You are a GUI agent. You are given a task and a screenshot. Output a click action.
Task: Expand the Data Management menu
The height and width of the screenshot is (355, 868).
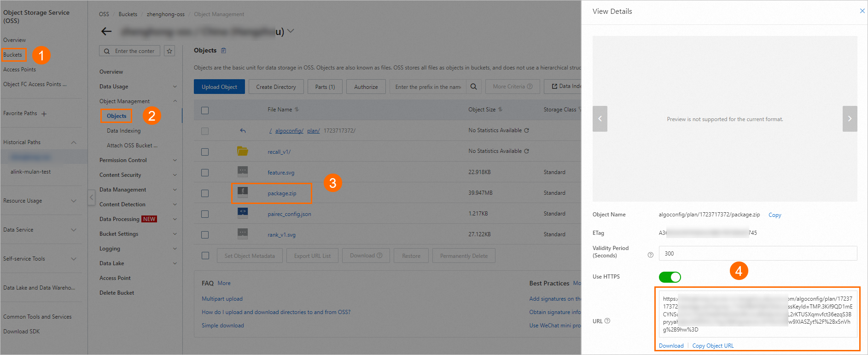pos(175,190)
